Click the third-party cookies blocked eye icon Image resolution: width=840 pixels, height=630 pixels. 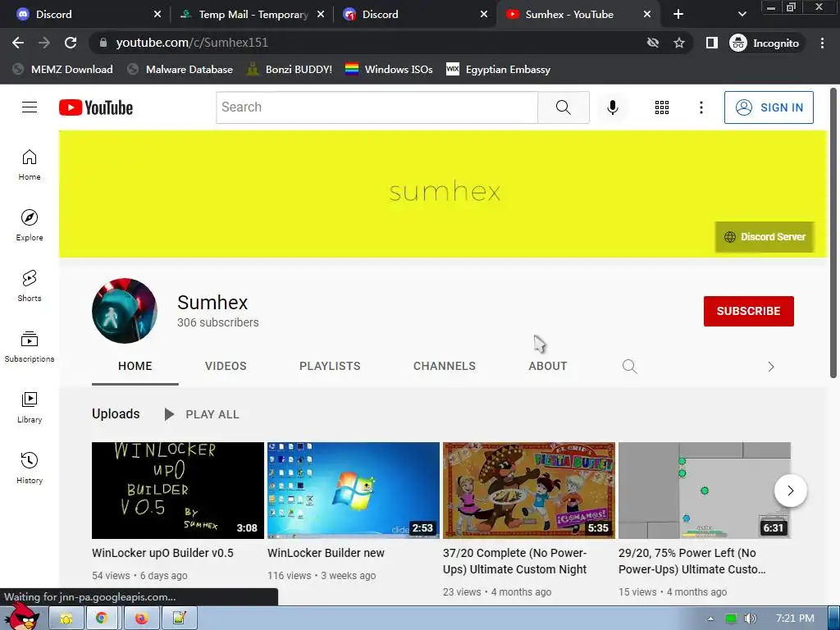point(652,43)
